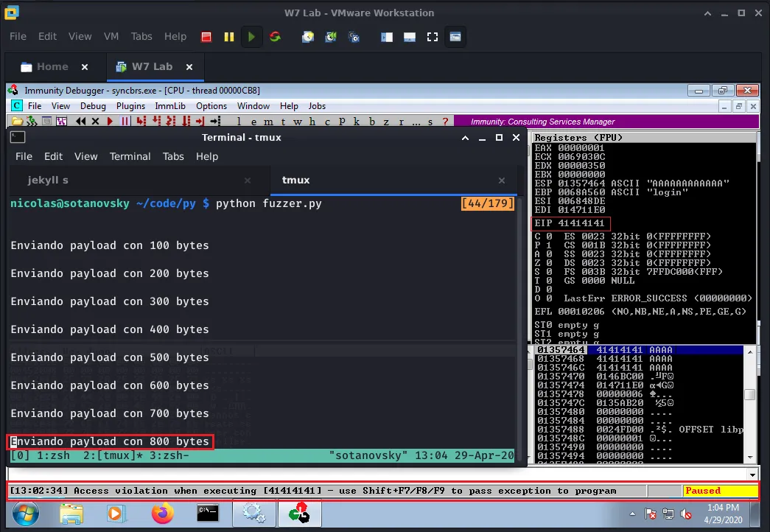Image resolution: width=770 pixels, height=532 pixels.
Task: Step over with Immunity toolbar icon
Action: point(157,122)
